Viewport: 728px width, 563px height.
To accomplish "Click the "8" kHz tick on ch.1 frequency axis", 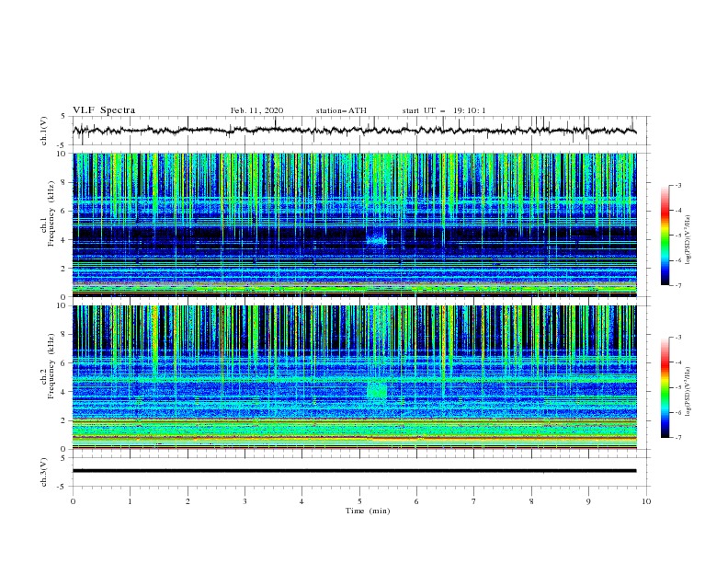I will point(64,182).
